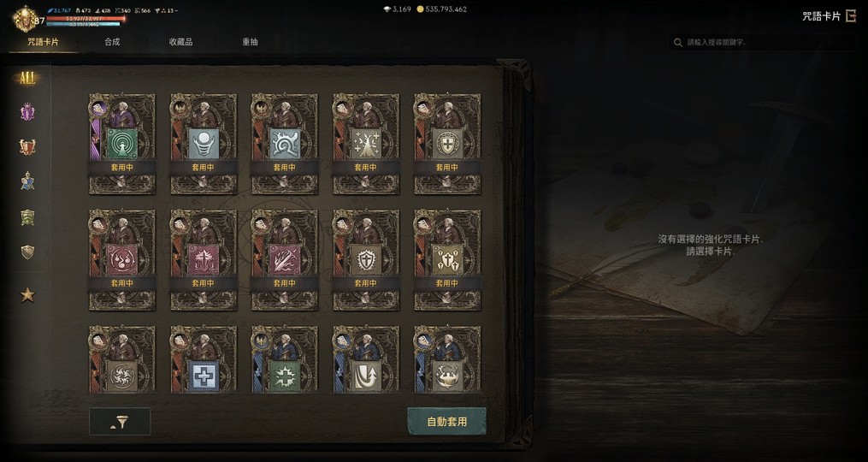Filter cards by green crest grade
The image size is (868, 462).
tap(27, 217)
